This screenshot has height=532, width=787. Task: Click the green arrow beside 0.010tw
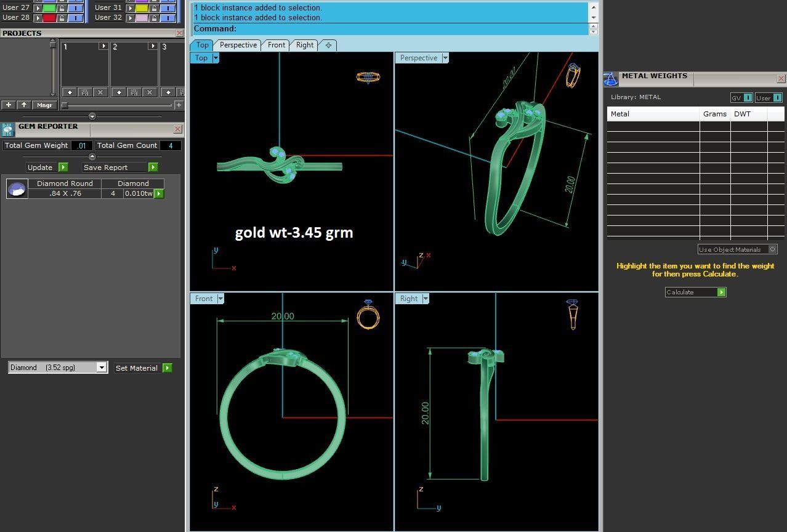[159, 193]
